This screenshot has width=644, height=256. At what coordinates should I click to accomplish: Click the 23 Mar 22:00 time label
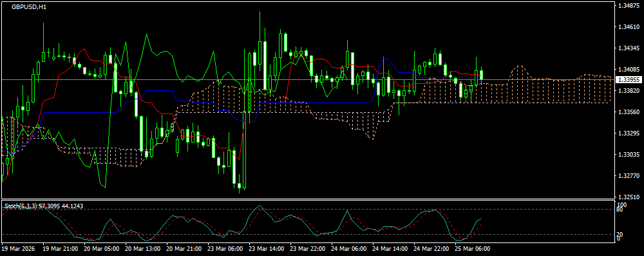(x=308, y=249)
